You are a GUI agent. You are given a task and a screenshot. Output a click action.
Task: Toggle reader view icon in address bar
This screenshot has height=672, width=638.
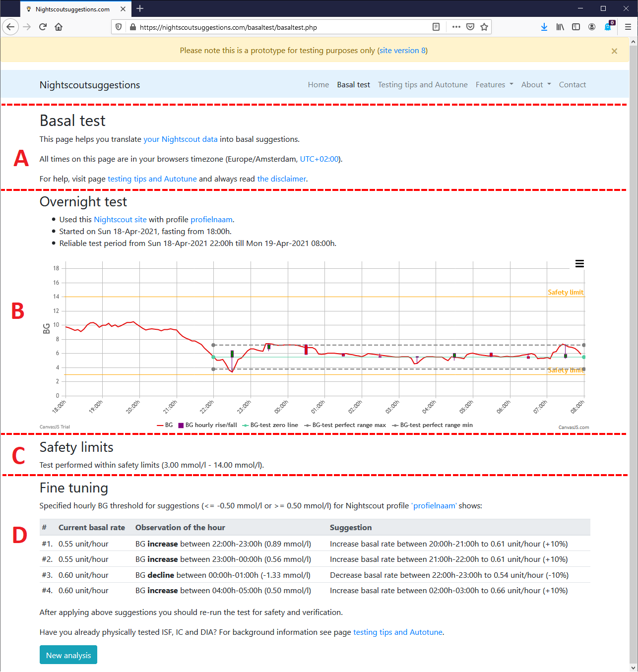436,27
